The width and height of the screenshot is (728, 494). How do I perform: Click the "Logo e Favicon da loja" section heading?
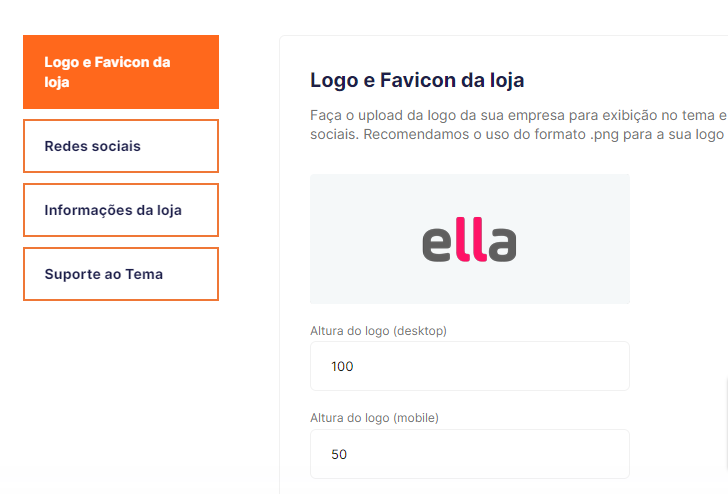coord(417,80)
